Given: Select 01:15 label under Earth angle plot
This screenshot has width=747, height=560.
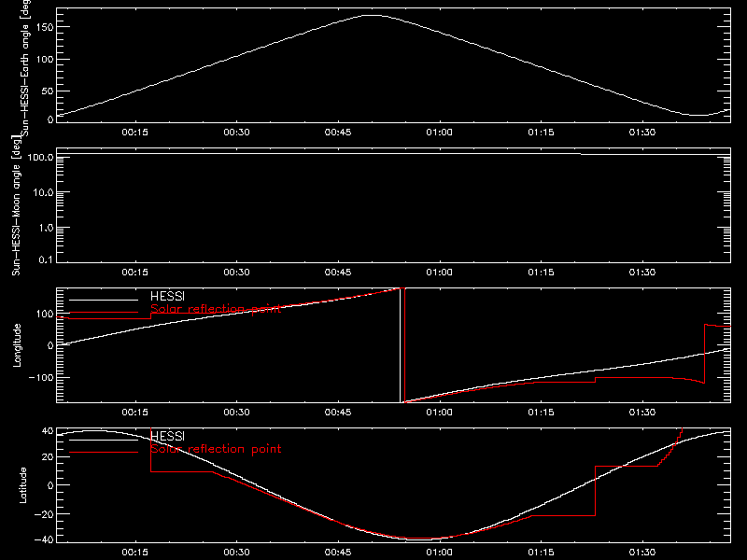Looking at the screenshot, I should pyautogui.click(x=541, y=132).
